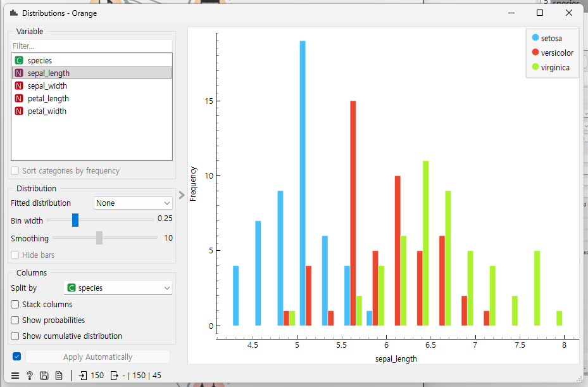The width and height of the screenshot is (588, 387).
Task: Click the versicolor legend label
Action: (557, 53)
